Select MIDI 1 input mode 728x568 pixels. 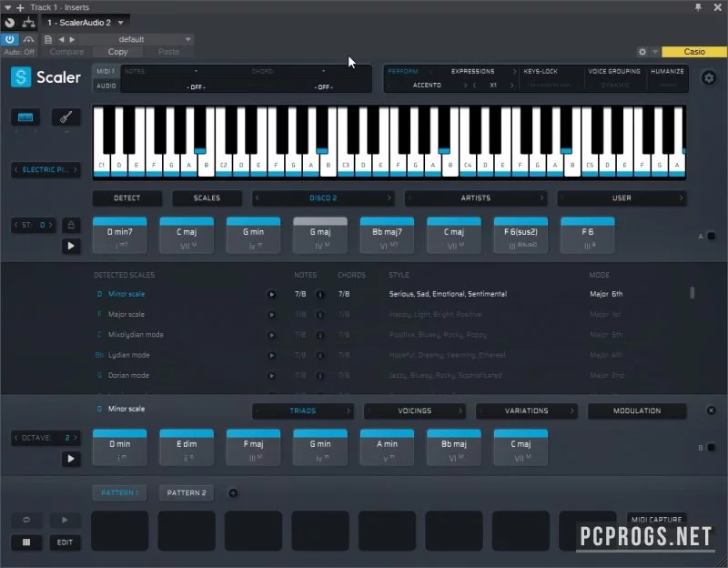106,71
